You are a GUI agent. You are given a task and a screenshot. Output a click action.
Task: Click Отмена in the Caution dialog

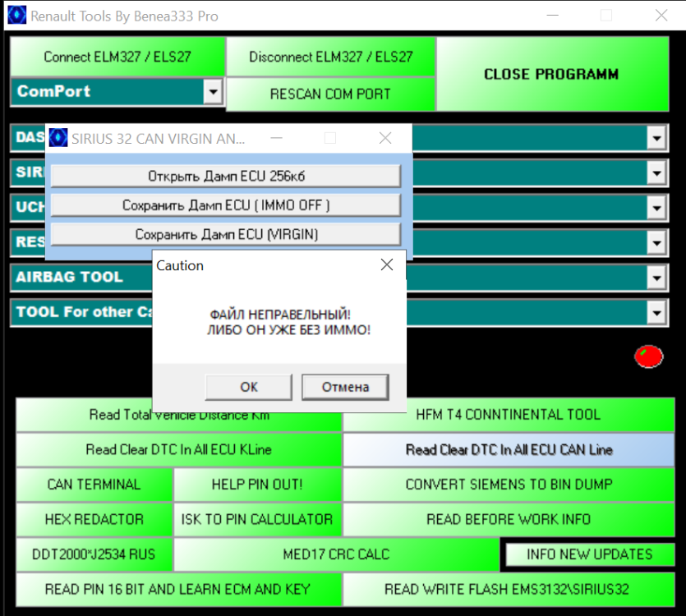tap(345, 387)
